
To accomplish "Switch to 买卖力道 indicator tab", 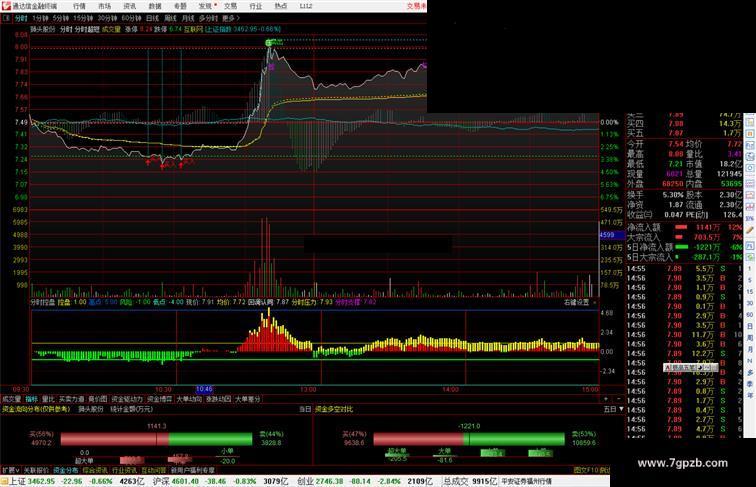I will click(71, 399).
